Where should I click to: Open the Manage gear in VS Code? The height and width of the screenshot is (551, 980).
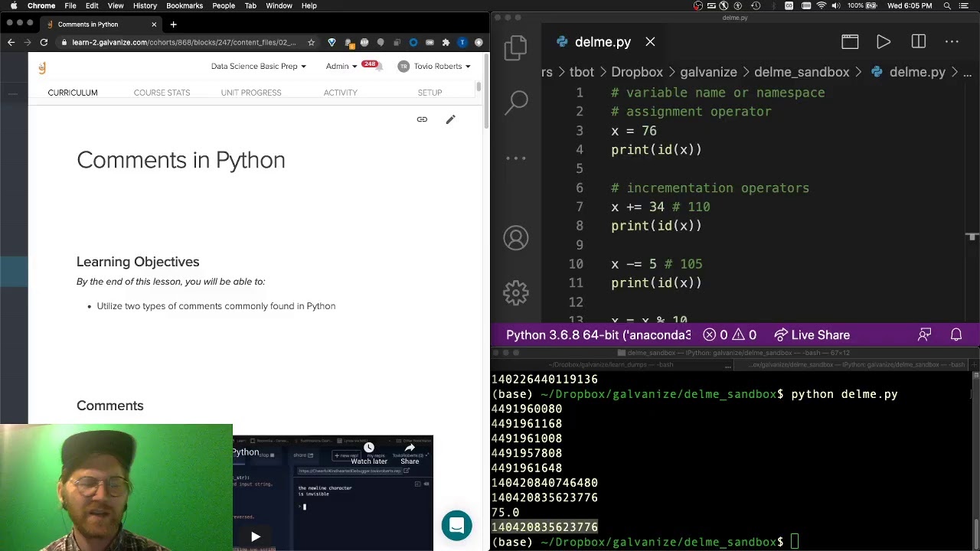click(x=516, y=292)
